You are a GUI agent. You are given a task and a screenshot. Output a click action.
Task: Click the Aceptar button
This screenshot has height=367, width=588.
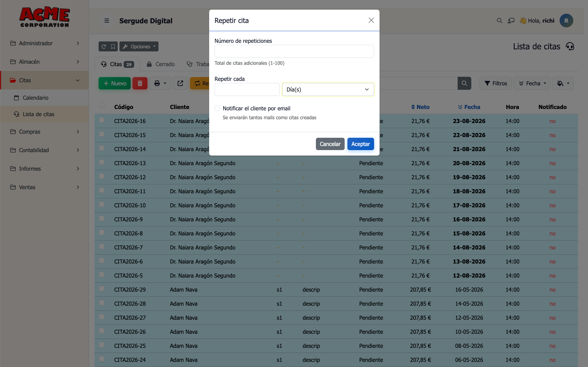[x=360, y=144]
